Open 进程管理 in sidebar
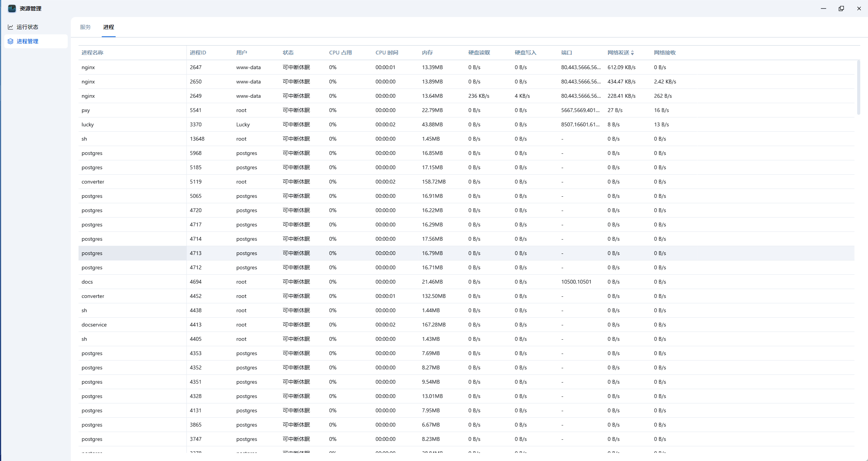Image resolution: width=868 pixels, height=461 pixels. [27, 41]
